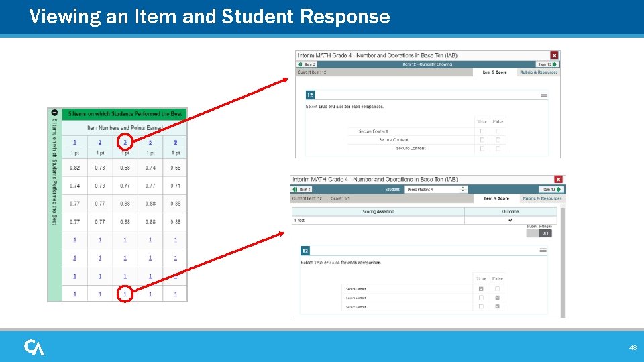The height and width of the screenshot is (362, 644).
Task: Check False for third comparison in upper window
Action: click(x=498, y=149)
